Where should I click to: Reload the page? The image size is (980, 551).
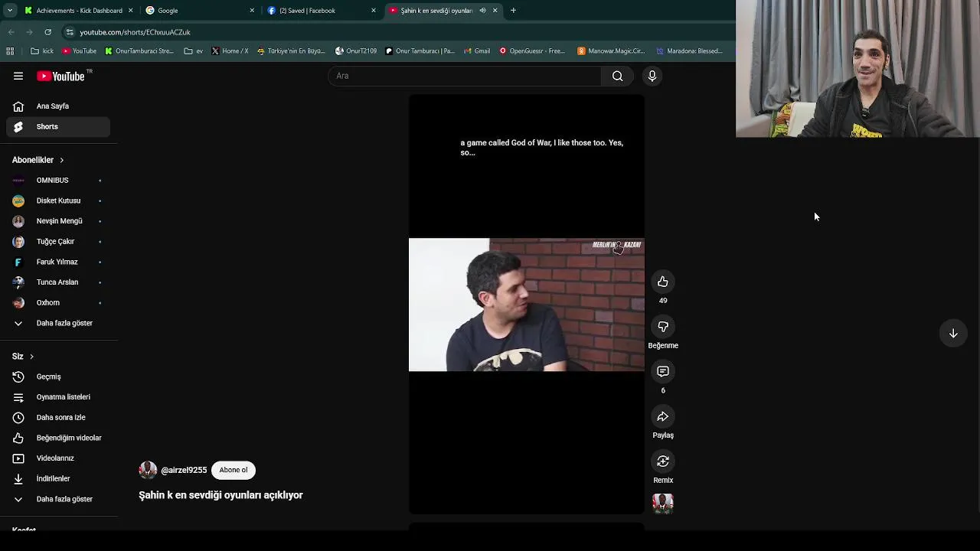tap(47, 32)
